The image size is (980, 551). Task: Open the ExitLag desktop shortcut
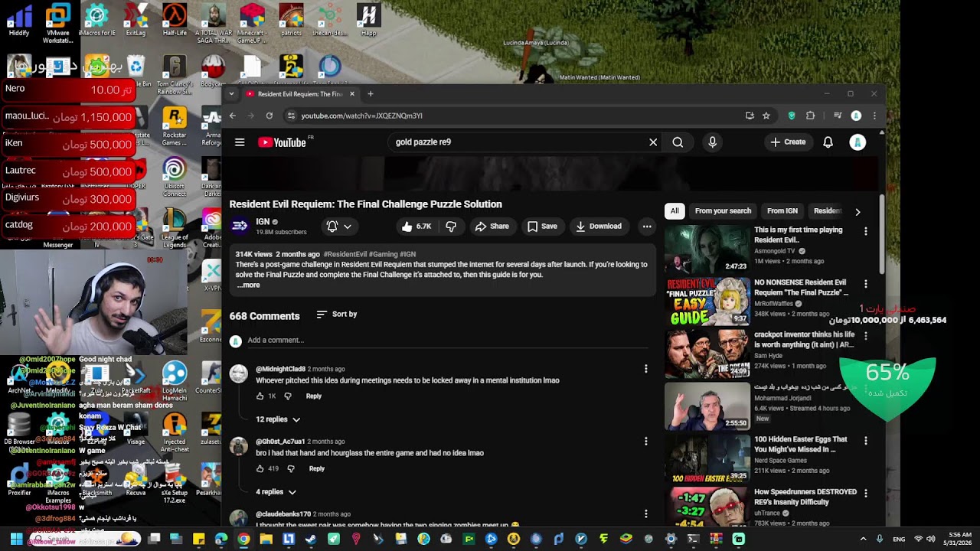(136, 21)
